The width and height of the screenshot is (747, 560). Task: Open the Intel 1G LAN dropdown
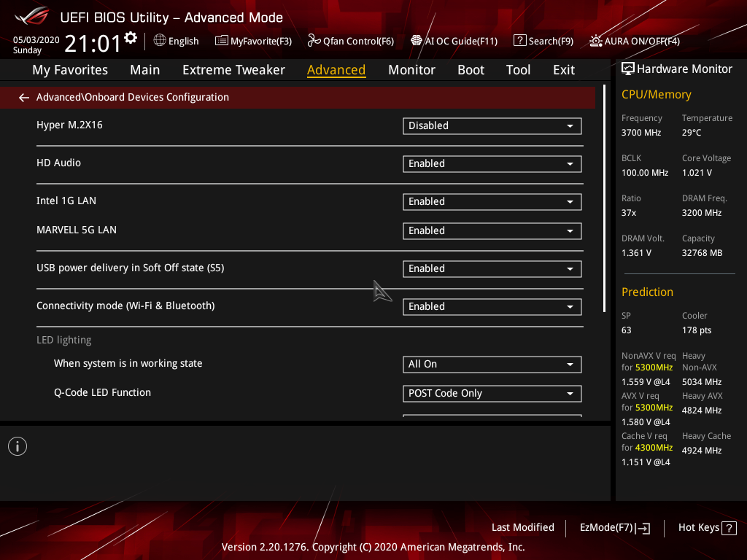tap(492, 202)
